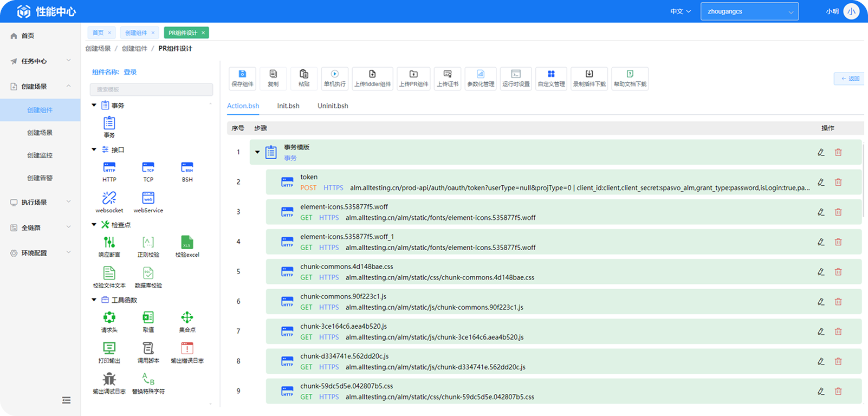868x416 pixels.
Task: Click the 返回 back button
Action: coord(850,79)
